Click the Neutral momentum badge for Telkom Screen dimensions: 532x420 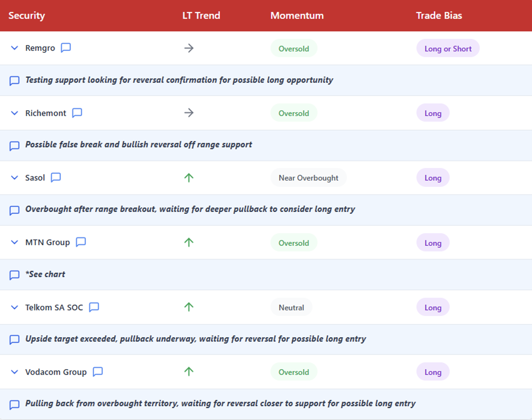291,307
